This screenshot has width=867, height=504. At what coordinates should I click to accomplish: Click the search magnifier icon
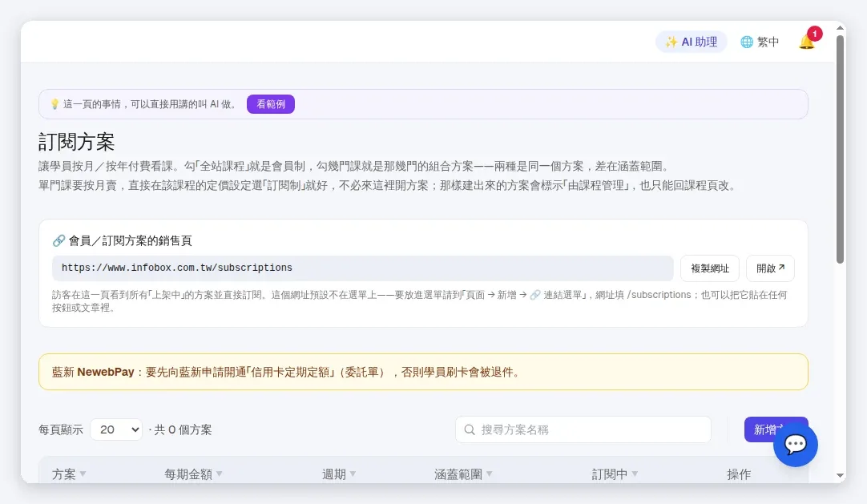(470, 429)
